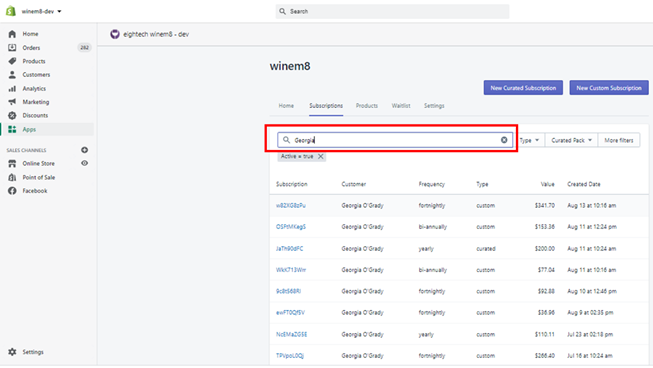Image resolution: width=653 pixels, height=368 pixels.
Task: Click the Aug 13 at 10:16 am date
Action: pyautogui.click(x=591, y=205)
